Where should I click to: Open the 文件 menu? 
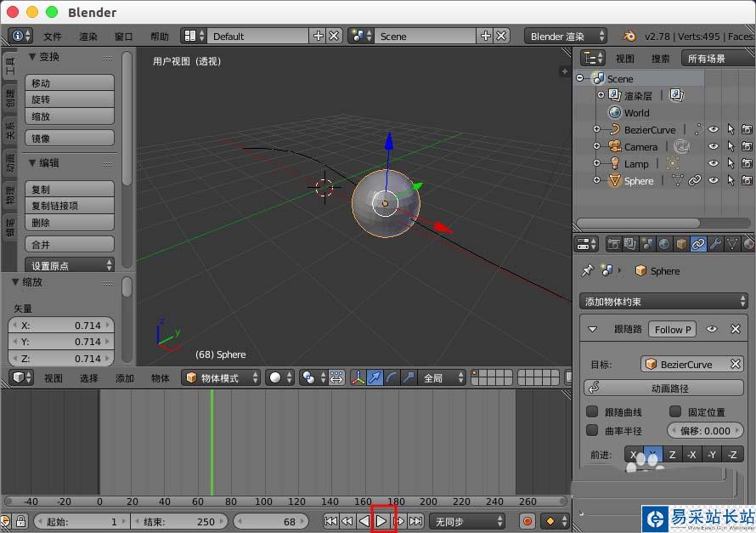(x=52, y=37)
